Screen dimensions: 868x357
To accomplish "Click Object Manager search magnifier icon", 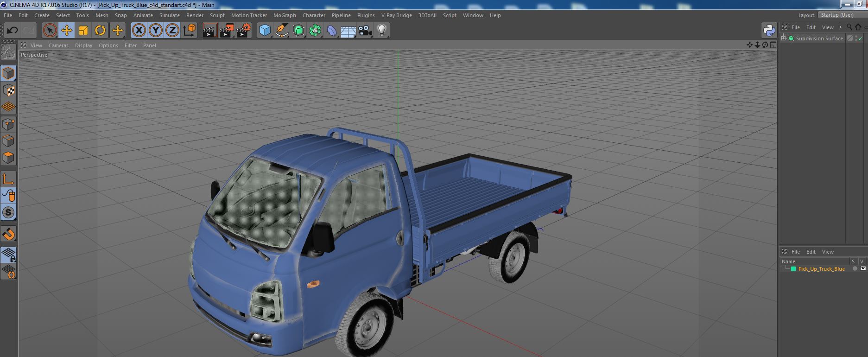I will click(849, 27).
